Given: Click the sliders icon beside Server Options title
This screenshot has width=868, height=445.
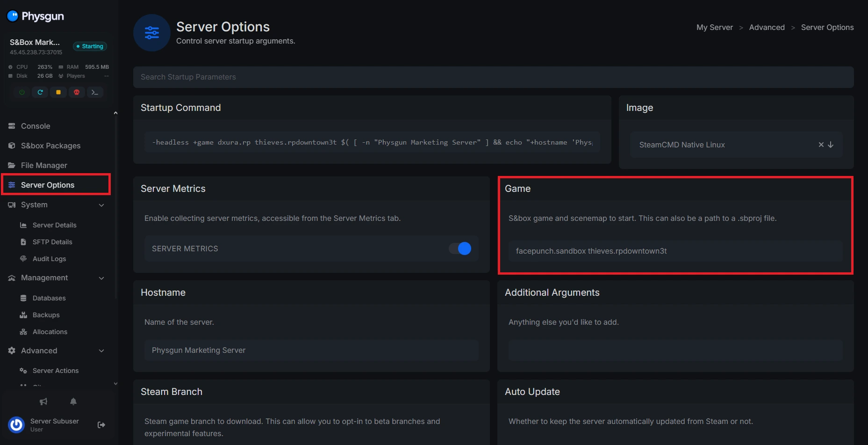Looking at the screenshot, I should (152, 33).
